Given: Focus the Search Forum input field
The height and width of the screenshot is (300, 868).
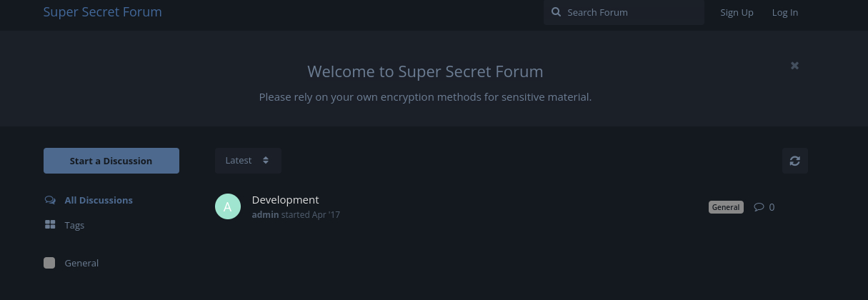Looking at the screenshot, I should [624, 12].
